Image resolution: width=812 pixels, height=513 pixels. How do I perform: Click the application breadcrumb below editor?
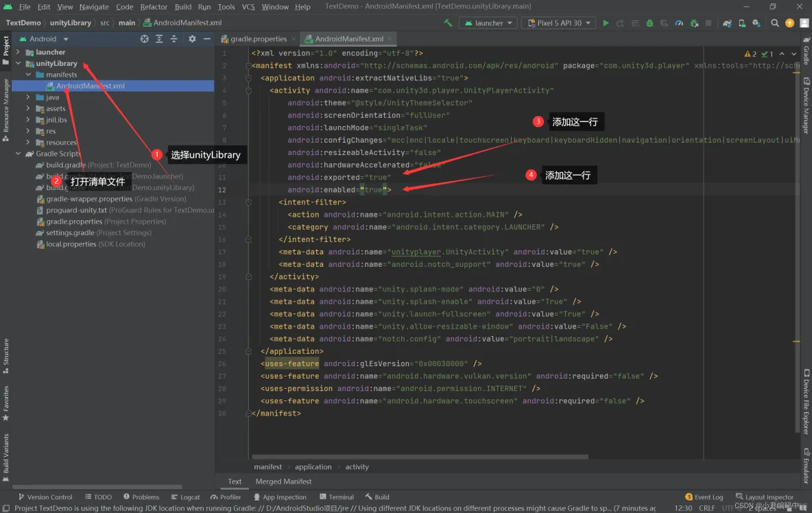click(313, 467)
